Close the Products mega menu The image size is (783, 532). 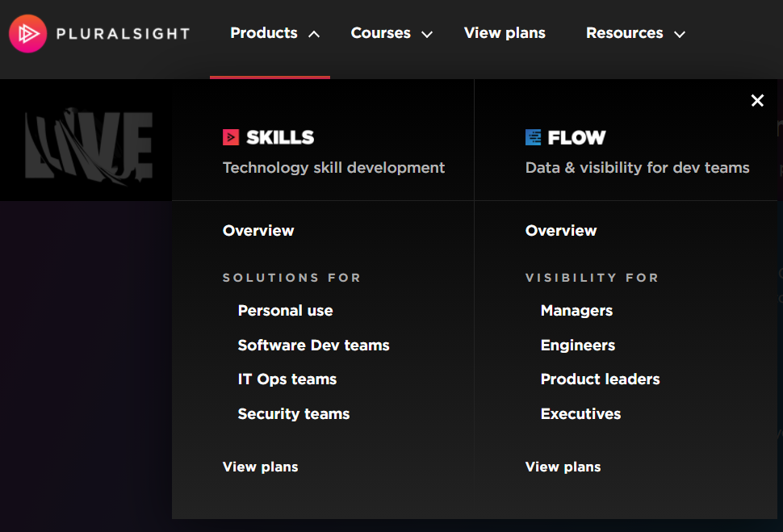(757, 100)
